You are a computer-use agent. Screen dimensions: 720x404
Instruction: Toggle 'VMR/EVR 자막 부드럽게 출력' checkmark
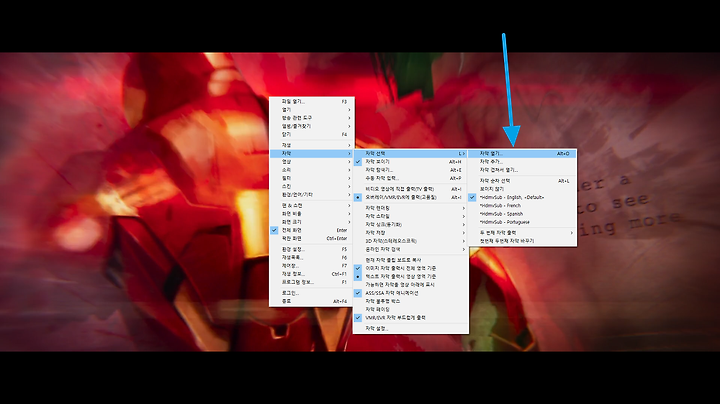[411, 318]
